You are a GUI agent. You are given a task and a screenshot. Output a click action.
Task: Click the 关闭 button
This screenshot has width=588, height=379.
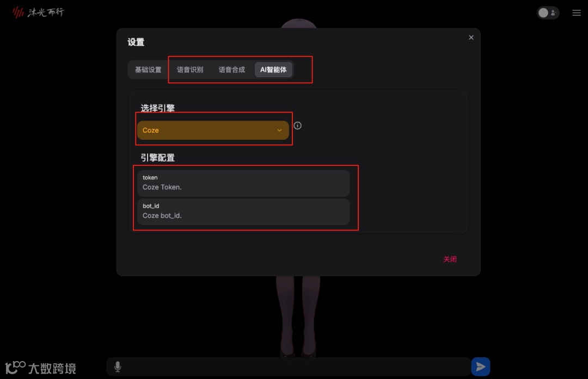coord(450,259)
